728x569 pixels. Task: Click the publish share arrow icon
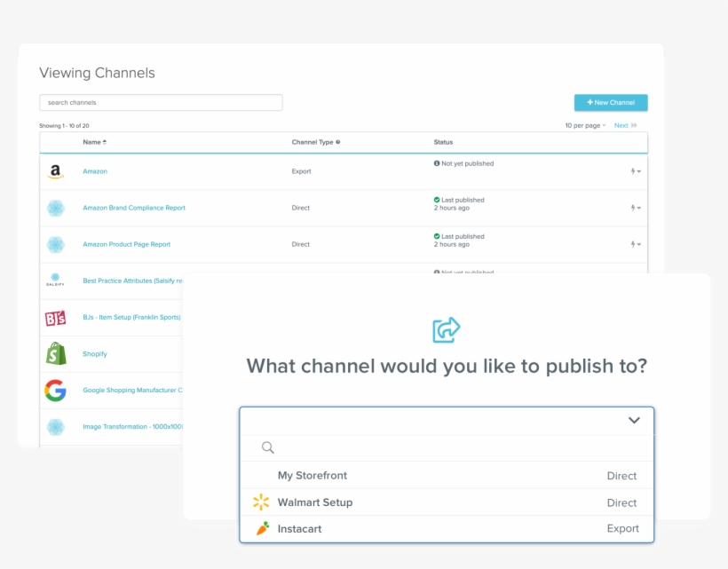[x=447, y=330]
